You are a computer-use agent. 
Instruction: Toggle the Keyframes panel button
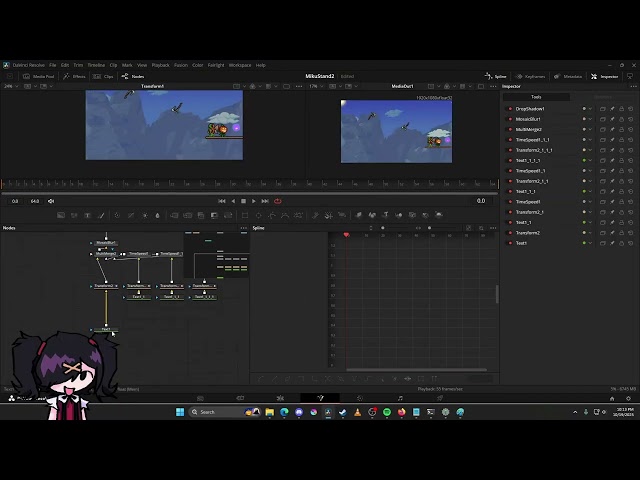click(530, 76)
